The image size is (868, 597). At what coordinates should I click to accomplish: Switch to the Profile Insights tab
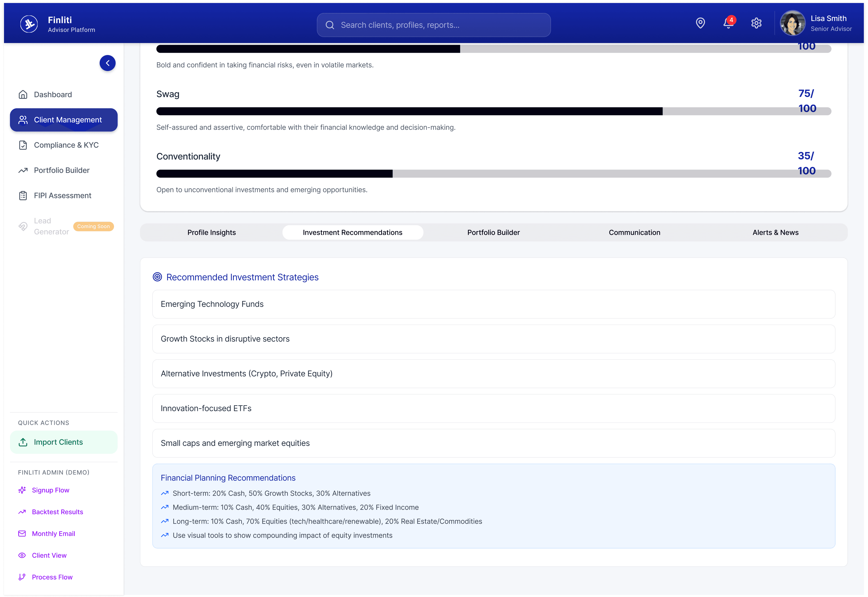pyautogui.click(x=211, y=232)
